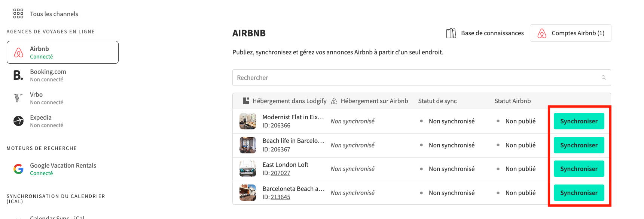Click Connecté status under Google Vacation Rentals
The width and height of the screenshot is (644, 219).
(41, 173)
